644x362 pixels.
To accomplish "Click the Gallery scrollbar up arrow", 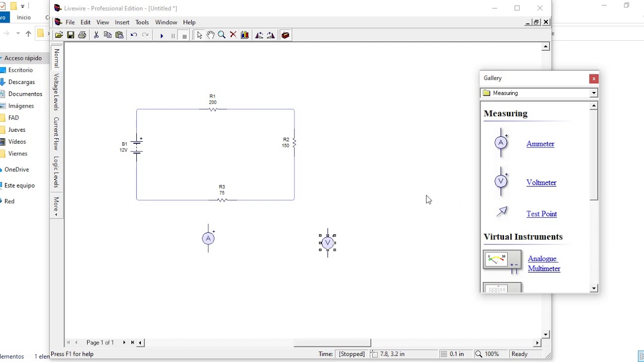I will coord(594,106).
